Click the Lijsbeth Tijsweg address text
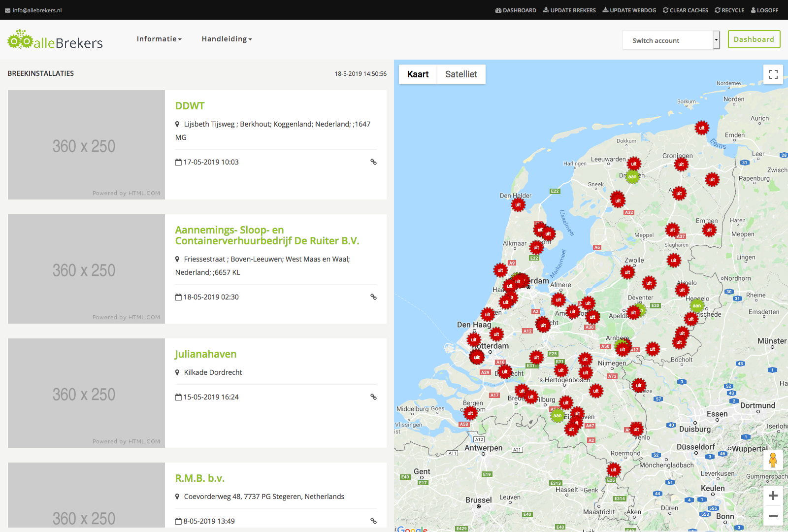This screenshot has width=788, height=532. point(273,131)
